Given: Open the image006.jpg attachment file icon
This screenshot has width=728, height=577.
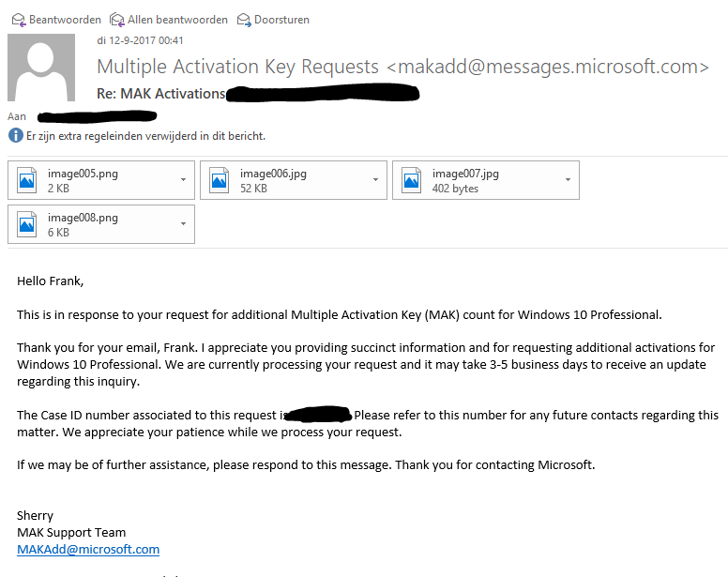Looking at the screenshot, I should point(220,180).
